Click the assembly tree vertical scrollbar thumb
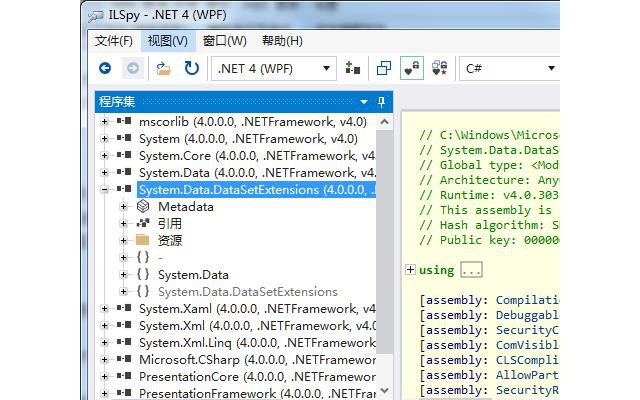The height and width of the screenshot is (400, 640). (384, 242)
